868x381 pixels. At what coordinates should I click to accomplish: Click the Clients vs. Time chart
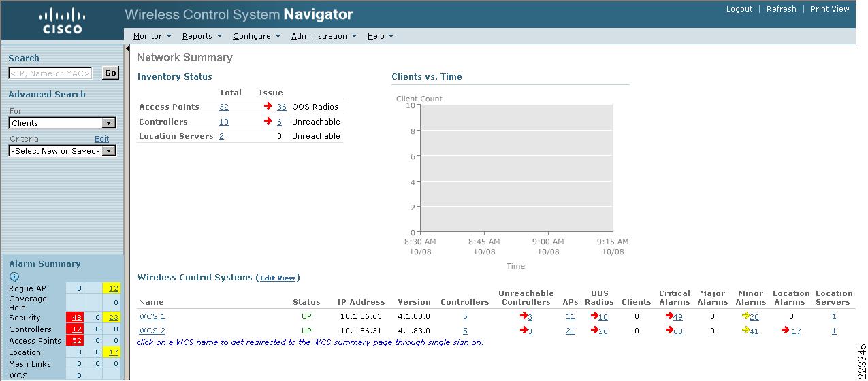pyautogui.click(x=515, y=169)
